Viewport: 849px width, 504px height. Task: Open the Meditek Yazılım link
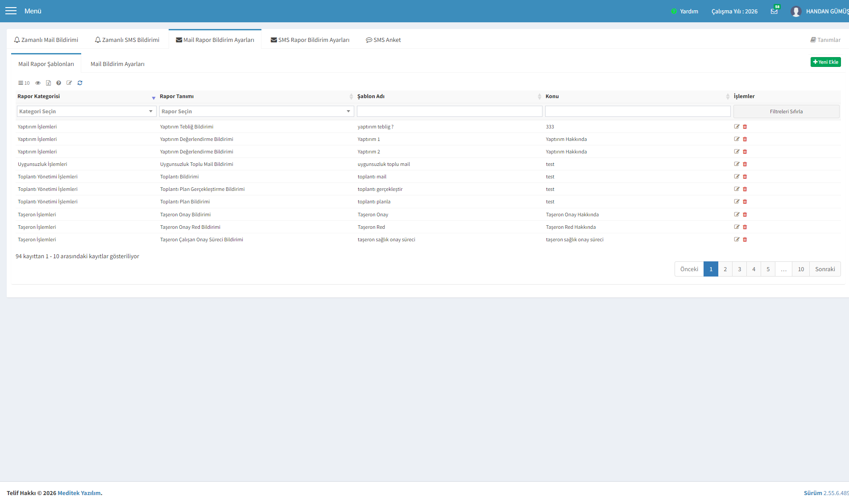pyautogui.click(x=79, y=493)
